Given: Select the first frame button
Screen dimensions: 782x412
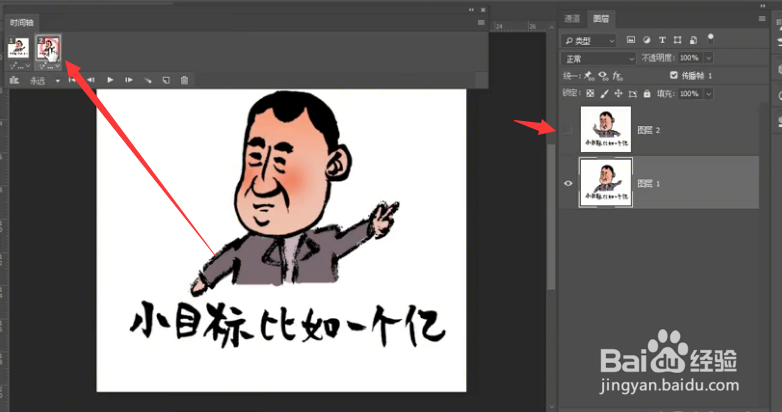Looking at the screenshot, I should [x=72, y=80].
